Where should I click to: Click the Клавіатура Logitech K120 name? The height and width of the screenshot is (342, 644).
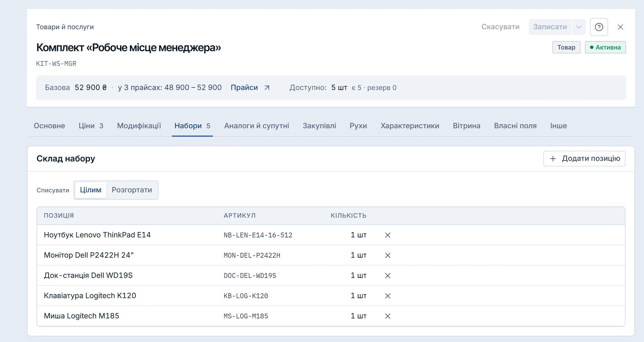pos(90,296)
